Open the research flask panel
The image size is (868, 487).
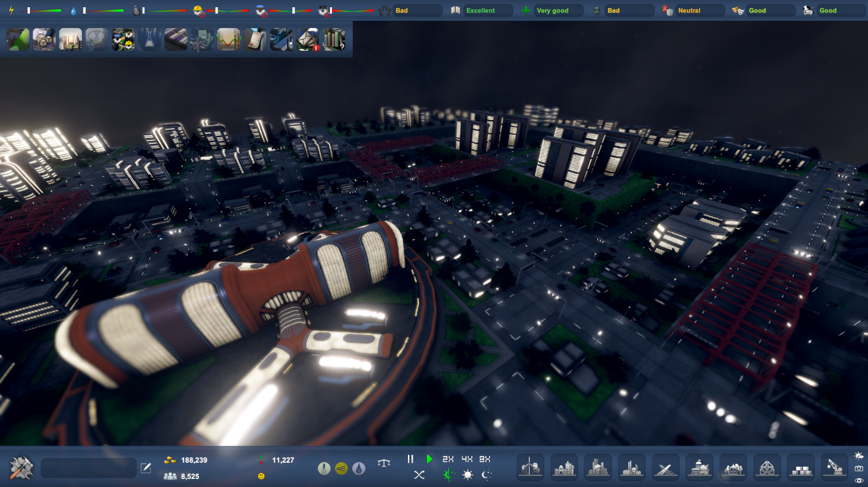(149, 39)
